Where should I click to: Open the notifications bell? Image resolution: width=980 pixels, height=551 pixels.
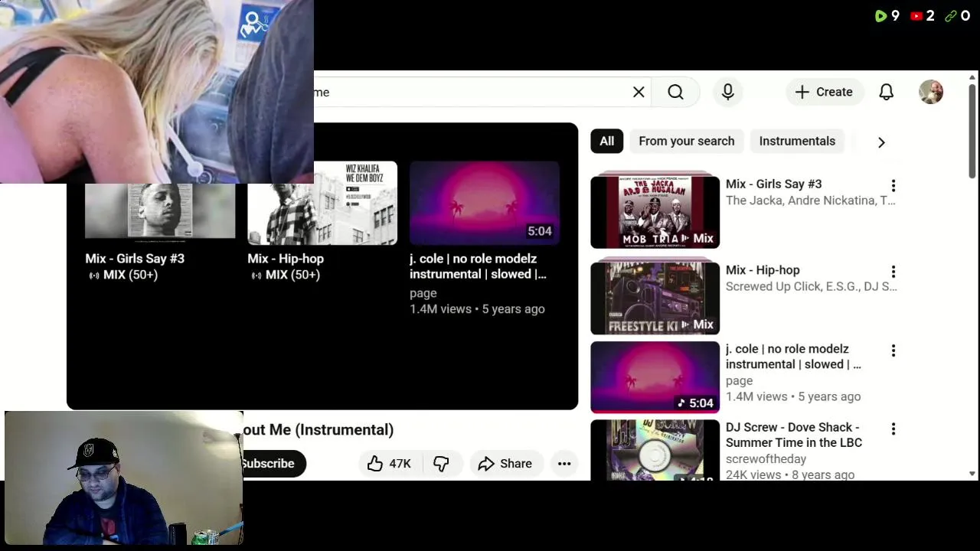886,92
